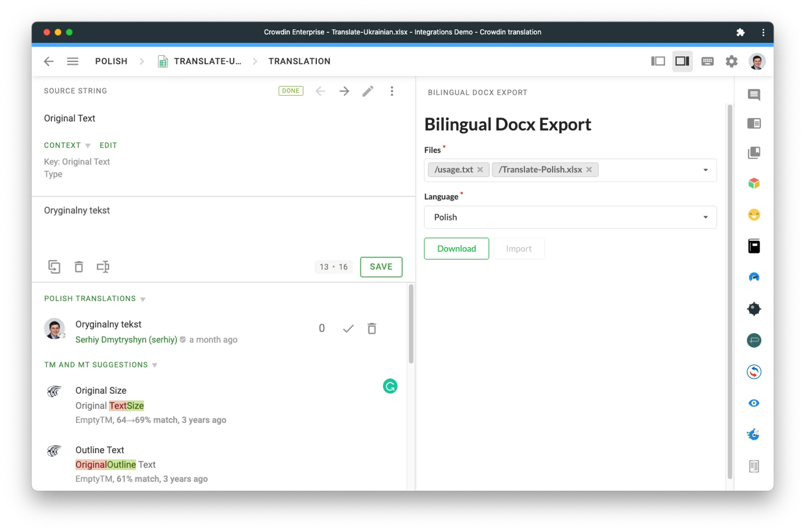Click the Grammarly icon
The image size is (805, 532).
coord(390,386)
